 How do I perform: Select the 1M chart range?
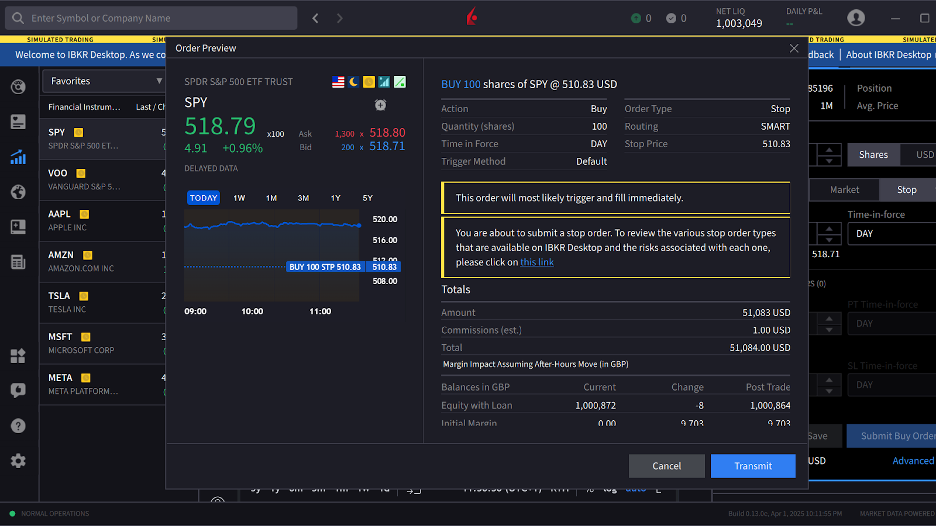tap(272, 198)
